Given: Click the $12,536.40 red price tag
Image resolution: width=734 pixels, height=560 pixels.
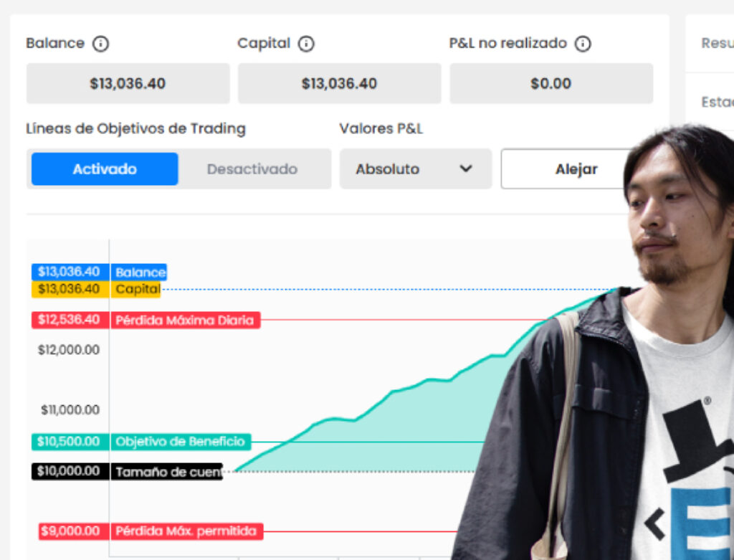Looking at the screenshot, I should pyautogui.click(x=70, y=320).
